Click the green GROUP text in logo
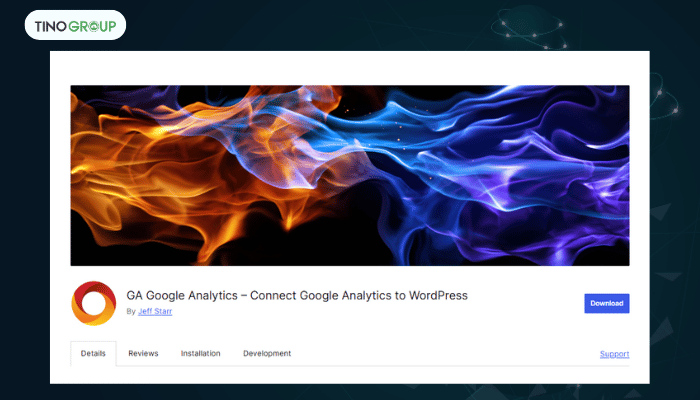This screenshot has width=700, height=400. click(92, 26)
